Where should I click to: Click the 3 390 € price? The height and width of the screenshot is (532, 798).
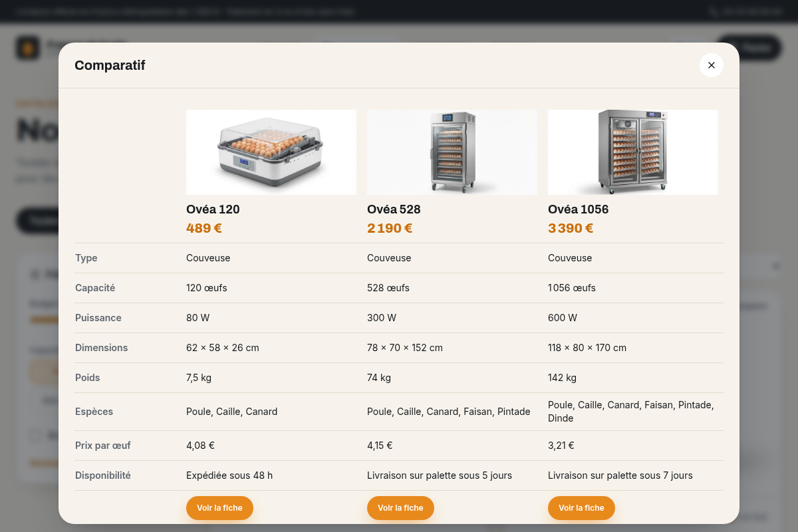pos(571,228)
